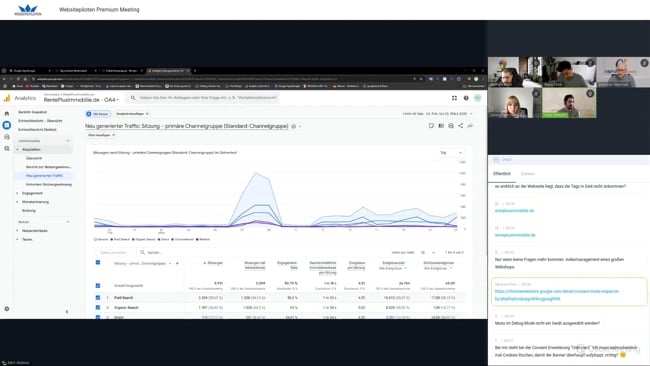This screenshot has width=650, height=366.
Task: Expand the Nutzerattribute tree section
Action: click(x=17, y=230)
